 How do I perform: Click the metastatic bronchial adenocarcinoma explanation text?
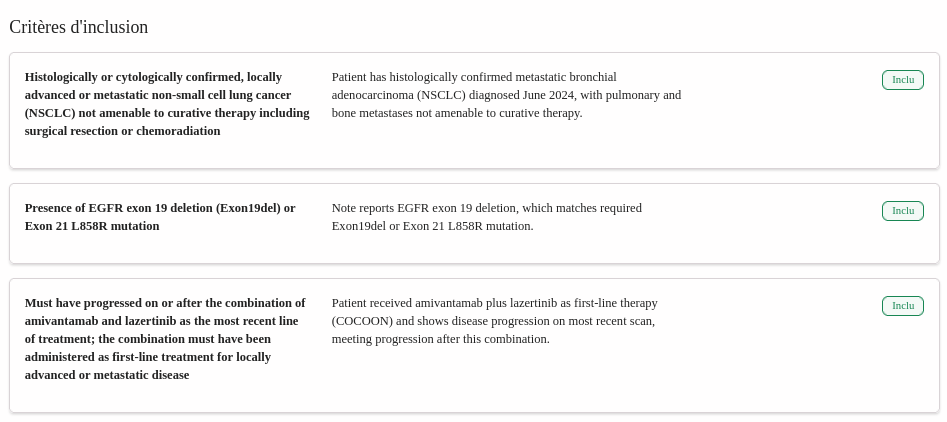[x=506, y=95]
